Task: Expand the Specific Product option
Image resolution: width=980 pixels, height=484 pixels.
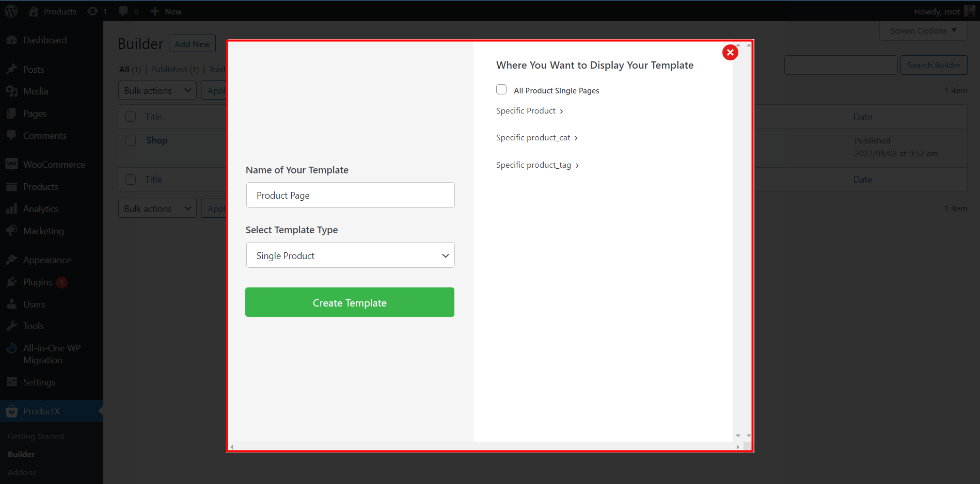Action: [x=530, y=111]
